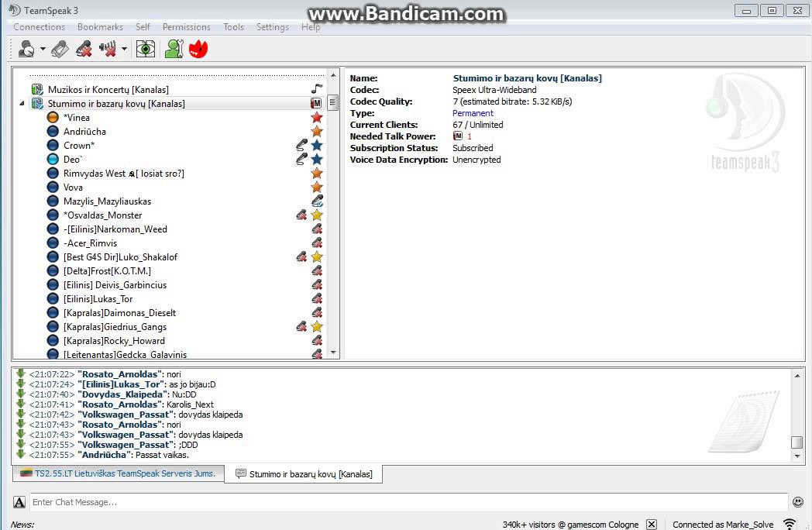
Task: Click the Permanent channel type link
Action: coord(473,113)
